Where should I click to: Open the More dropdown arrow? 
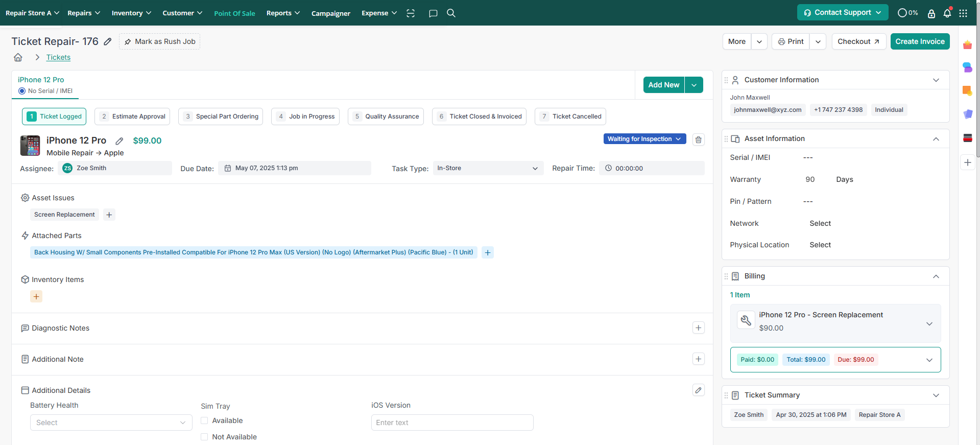(759, 41)
